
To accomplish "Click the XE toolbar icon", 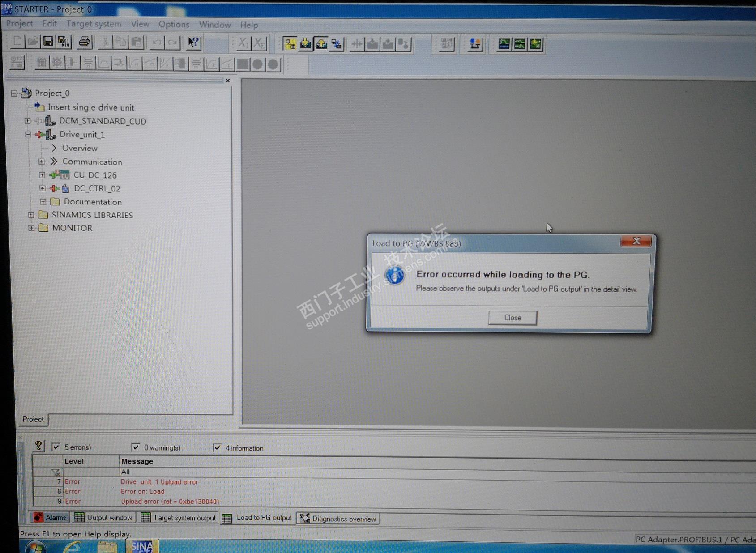I will click(259, 43).
